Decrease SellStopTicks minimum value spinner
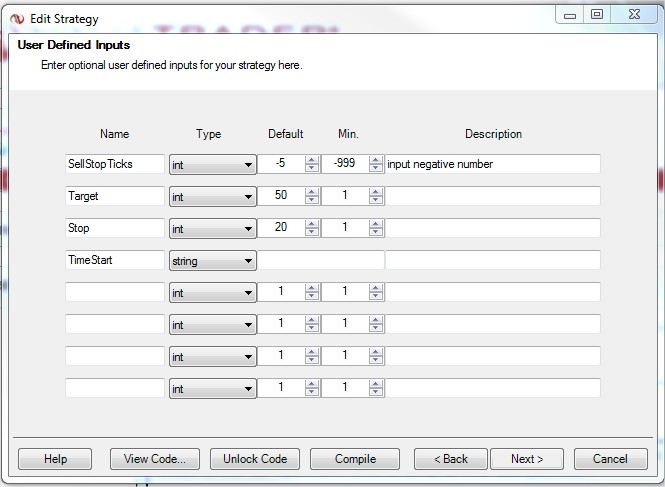665x487 pixels. tap(375, 168)
